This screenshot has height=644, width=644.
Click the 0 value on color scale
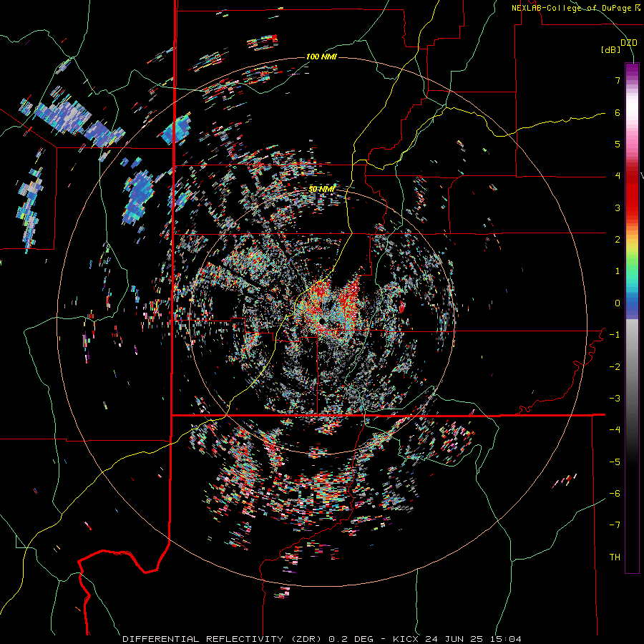618,303
